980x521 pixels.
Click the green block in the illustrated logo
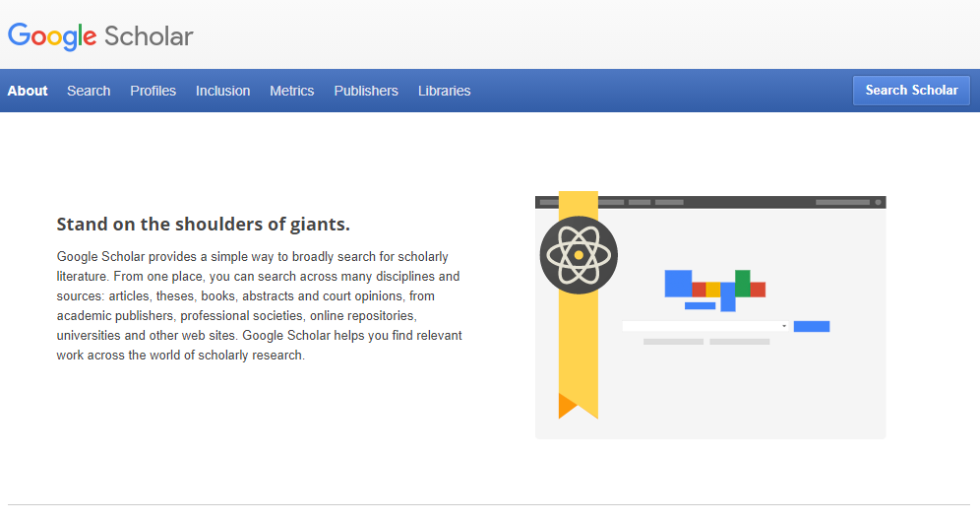(x=743, y=282)
